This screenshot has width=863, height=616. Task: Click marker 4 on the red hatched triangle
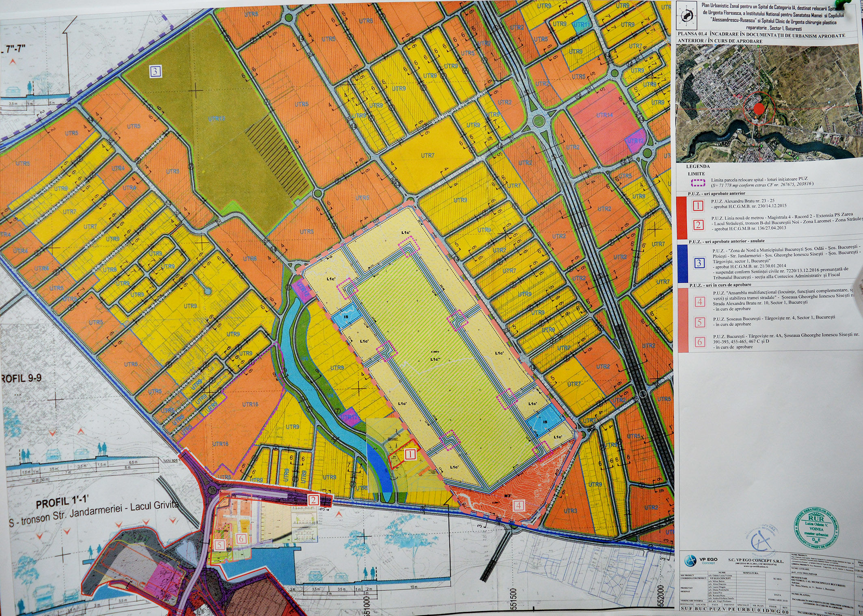(519, 506)
